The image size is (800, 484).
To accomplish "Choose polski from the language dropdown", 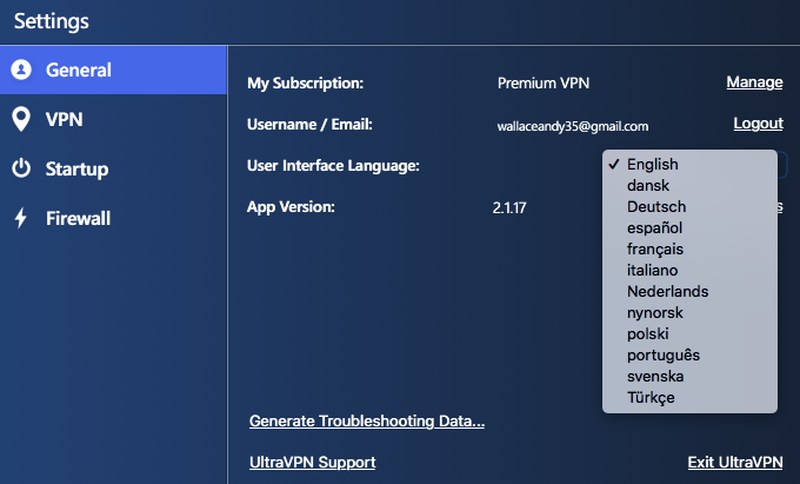I will click(x=690, y=334).
